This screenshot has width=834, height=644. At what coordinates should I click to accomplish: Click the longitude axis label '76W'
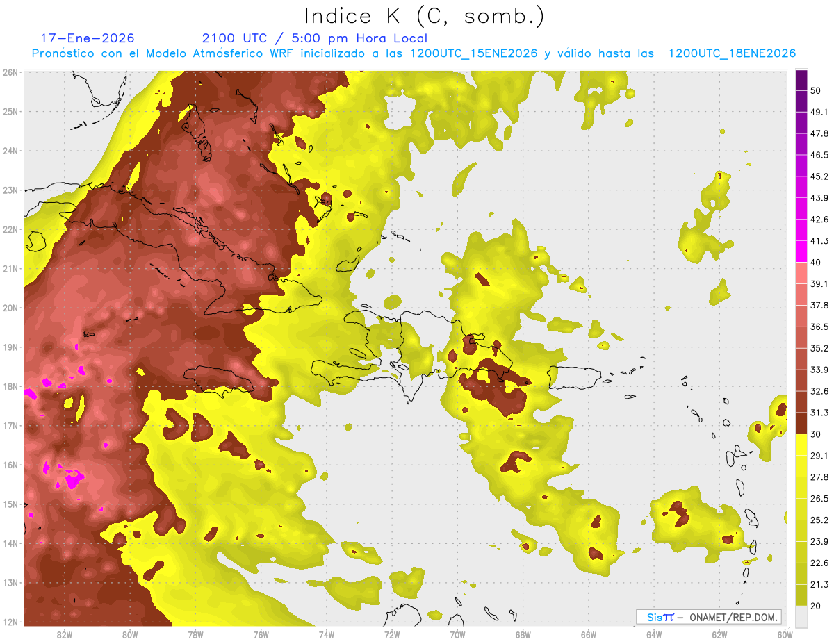pos(261,635)
